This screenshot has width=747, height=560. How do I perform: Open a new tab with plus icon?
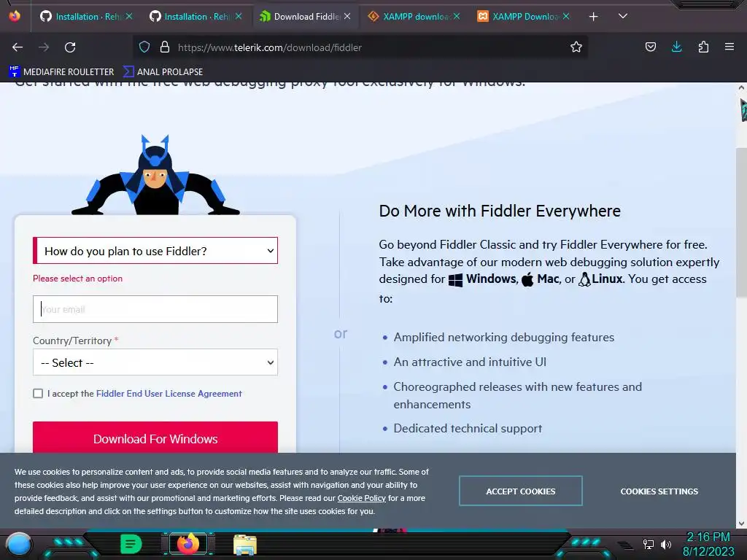593,17
